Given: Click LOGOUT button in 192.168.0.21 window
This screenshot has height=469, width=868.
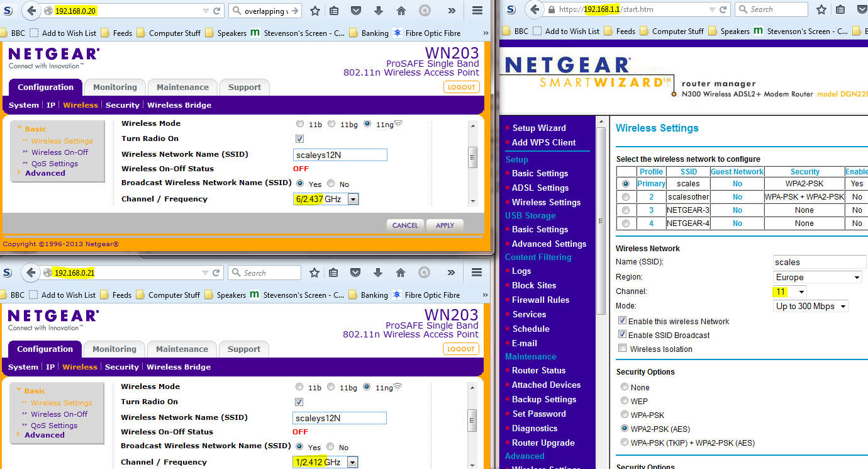Looking at the screenshot, I should [x=461, y=349].
